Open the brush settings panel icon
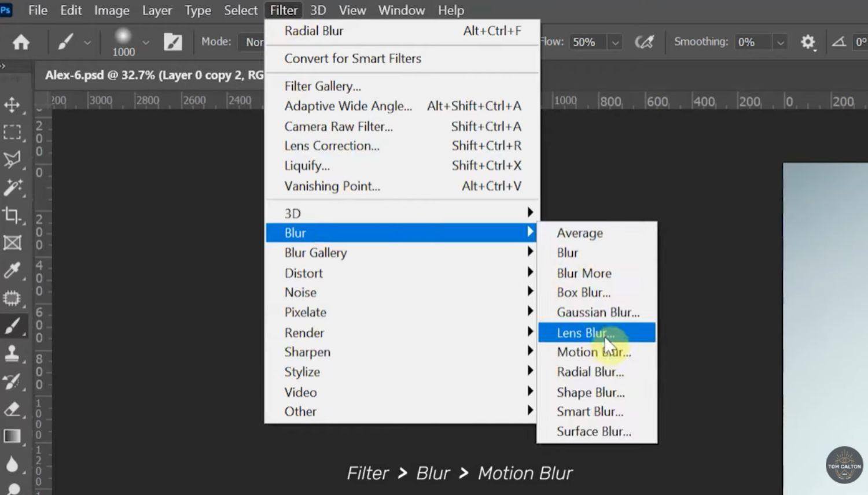868x495 pixels. 172,42
